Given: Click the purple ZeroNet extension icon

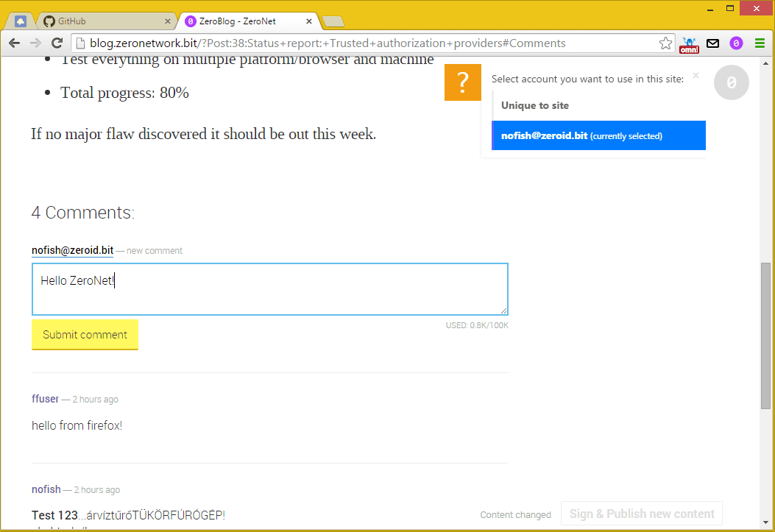Looking at the screenshot, I should pos(736,43).
